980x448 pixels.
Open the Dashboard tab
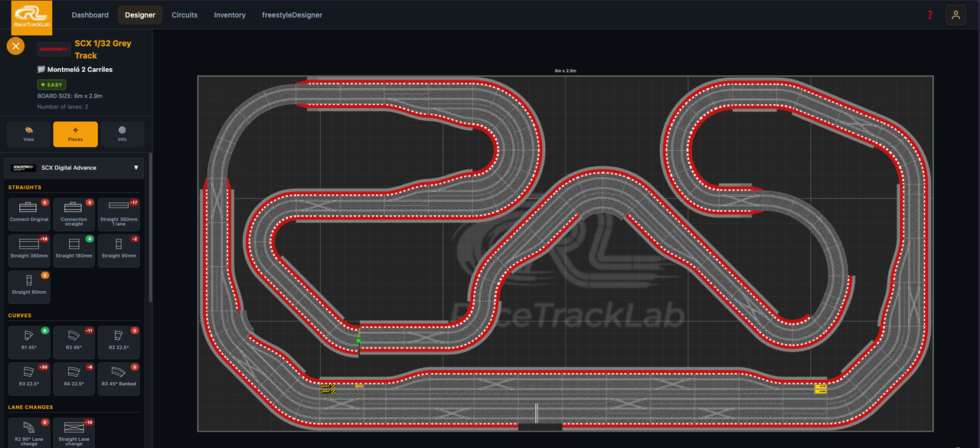point(90,15)
